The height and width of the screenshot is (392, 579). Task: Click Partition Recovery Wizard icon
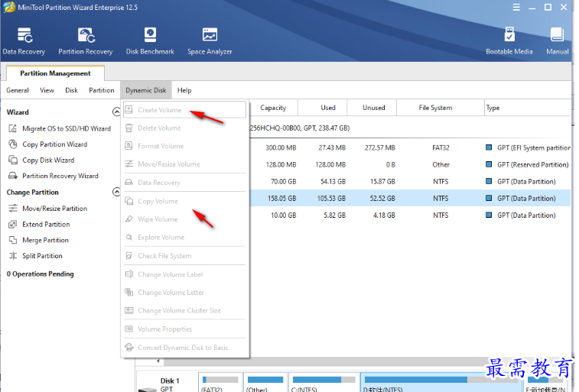[13, 176]
